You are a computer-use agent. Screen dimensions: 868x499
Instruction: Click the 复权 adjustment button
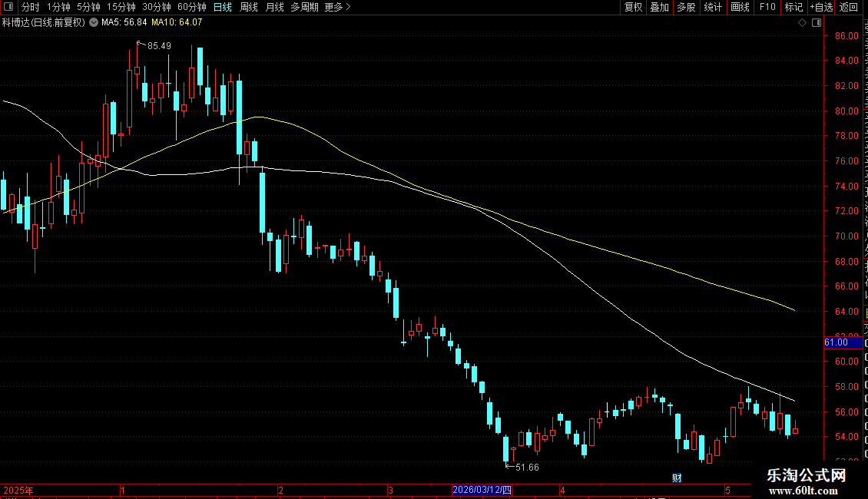(x=633, y=7)
